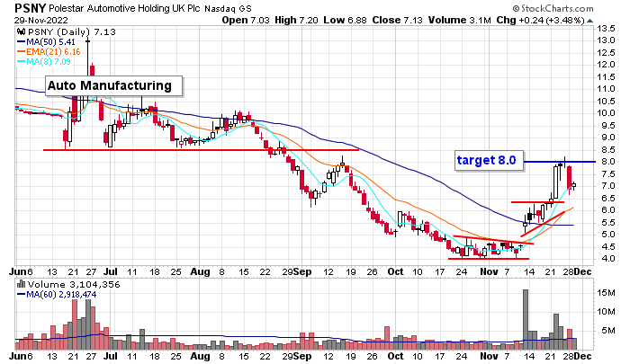Click the Oct label on volume panel date axis
630x364 pixels.
(395, 356)
